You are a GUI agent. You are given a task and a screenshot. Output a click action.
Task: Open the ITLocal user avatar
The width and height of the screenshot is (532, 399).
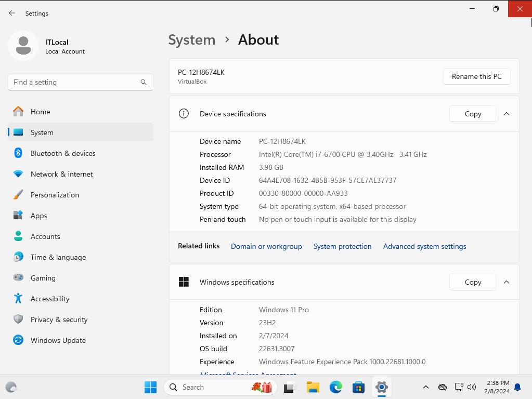[x=23, y=46]
